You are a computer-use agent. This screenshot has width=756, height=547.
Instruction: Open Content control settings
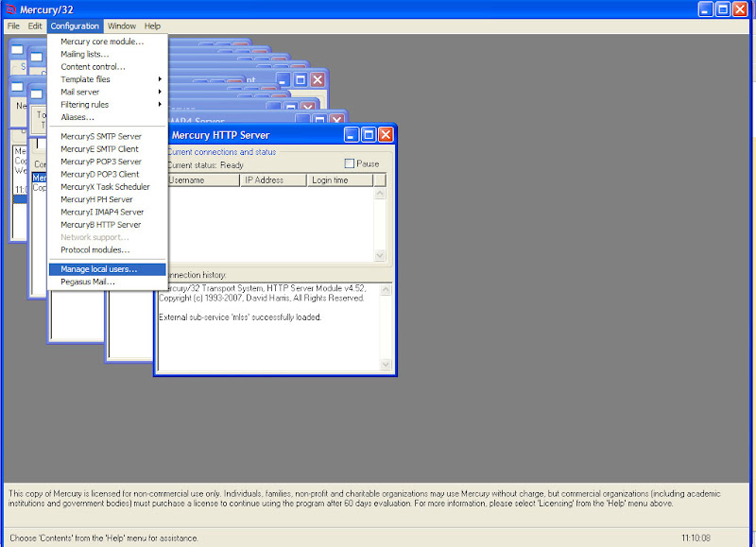pos(107,66)
